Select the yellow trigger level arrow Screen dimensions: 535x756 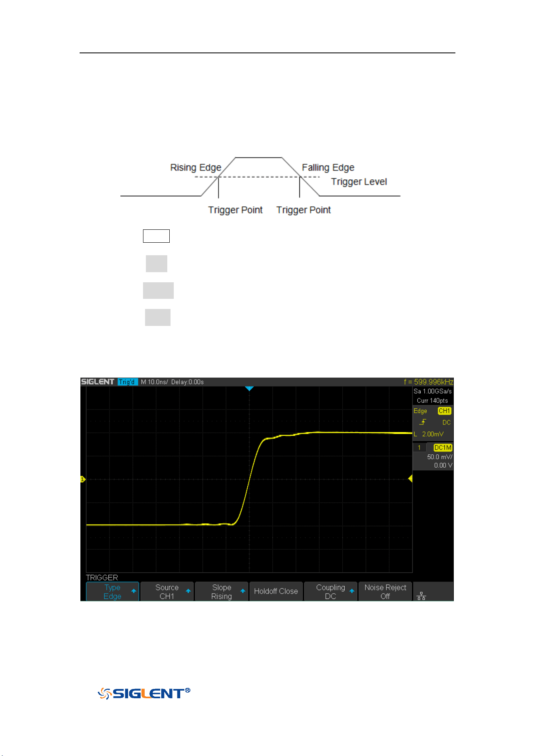410,479
